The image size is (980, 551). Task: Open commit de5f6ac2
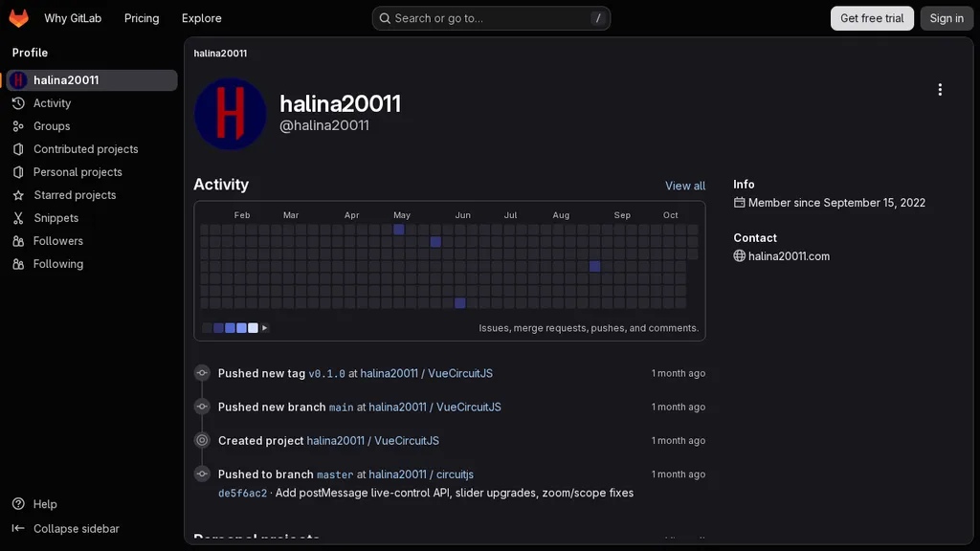tap(242, 493)
